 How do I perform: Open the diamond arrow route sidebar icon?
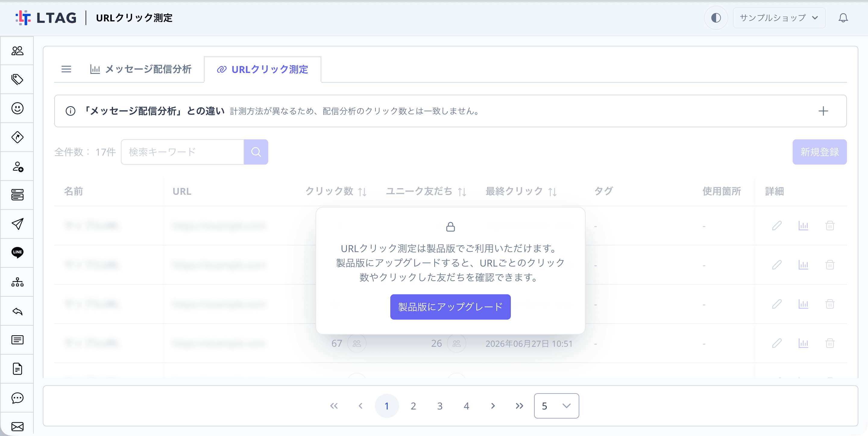pos(17,137)
